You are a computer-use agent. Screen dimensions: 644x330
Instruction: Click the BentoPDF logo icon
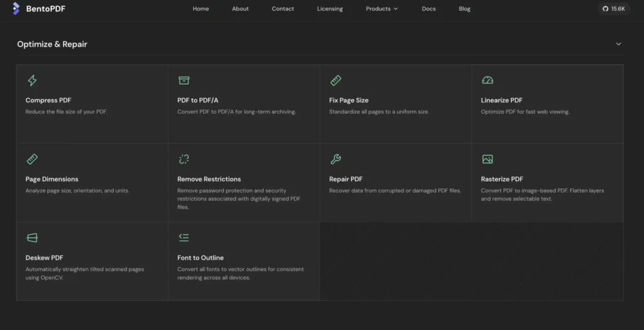point(16,9)
